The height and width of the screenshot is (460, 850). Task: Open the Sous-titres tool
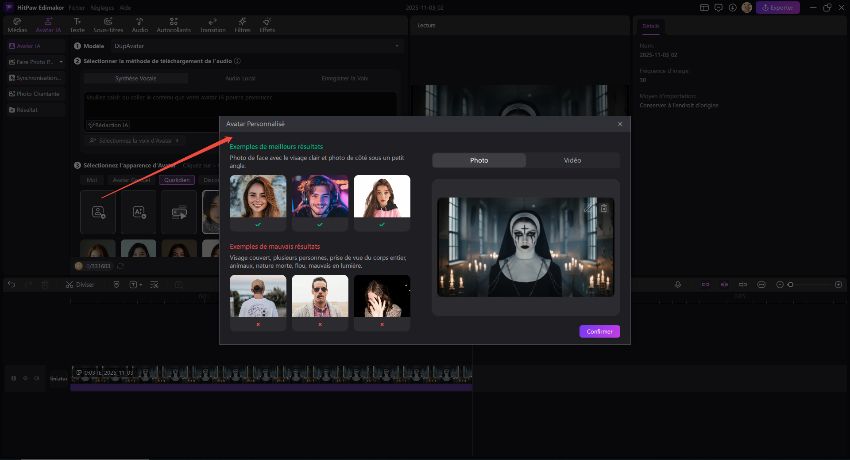109,24
